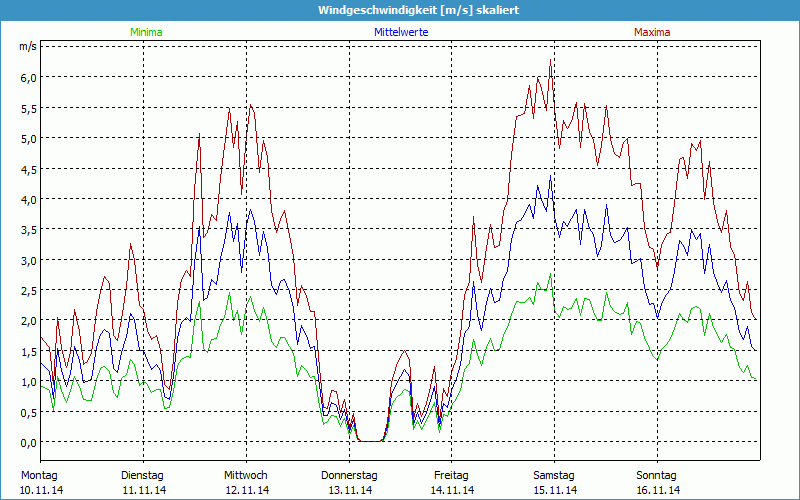
Task: Click the 3,5 y-axis tick label
Action: click(x=28, y=230)
